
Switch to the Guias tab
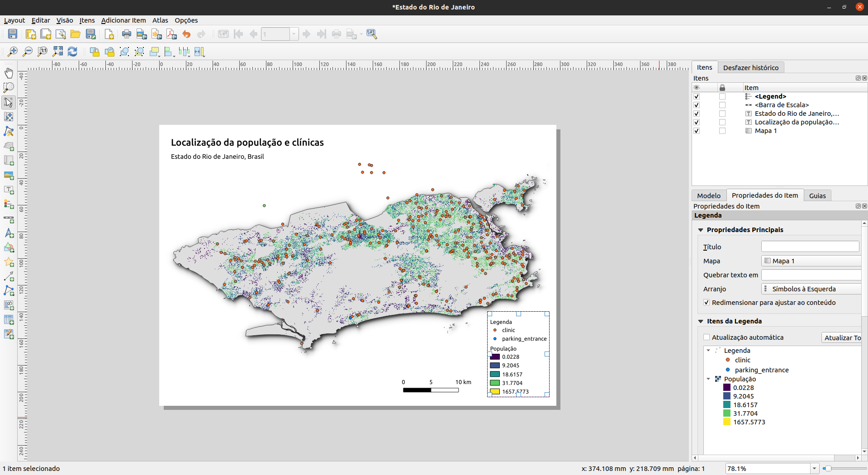(817, 195)
